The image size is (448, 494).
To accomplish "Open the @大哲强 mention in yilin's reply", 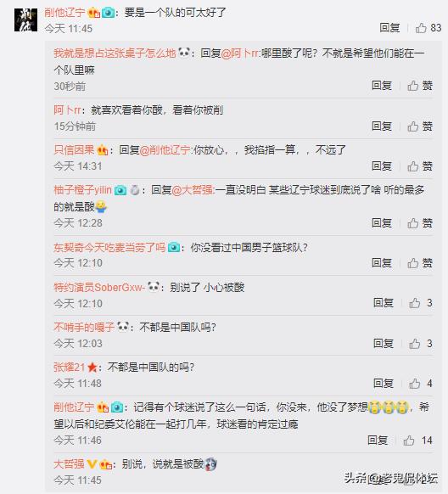I will pos(193,190).
